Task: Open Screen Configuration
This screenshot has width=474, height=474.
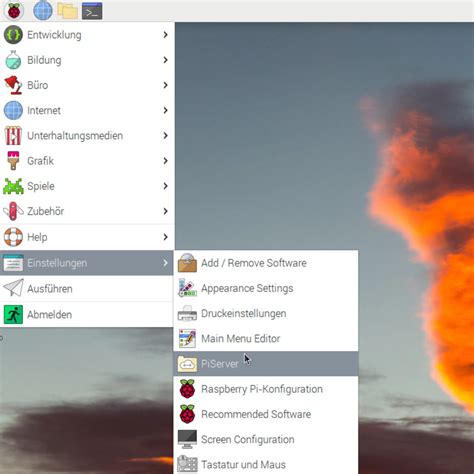Action: coord(266,439)
